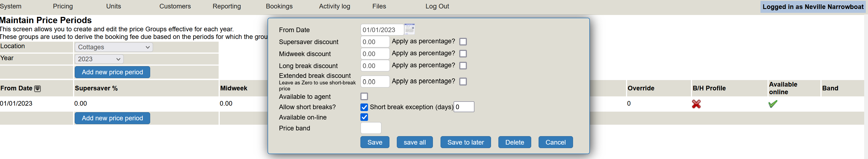This screenshot has width=868, height=159.
Task: Tick Supersaver discount Apply as percentage checkbox
Action: point(463,42)
